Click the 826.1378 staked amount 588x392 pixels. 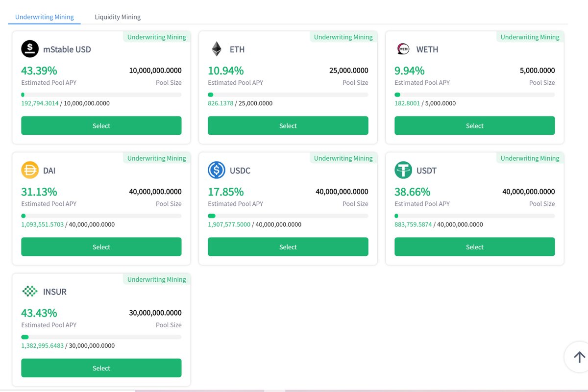[x=220, y=103]
